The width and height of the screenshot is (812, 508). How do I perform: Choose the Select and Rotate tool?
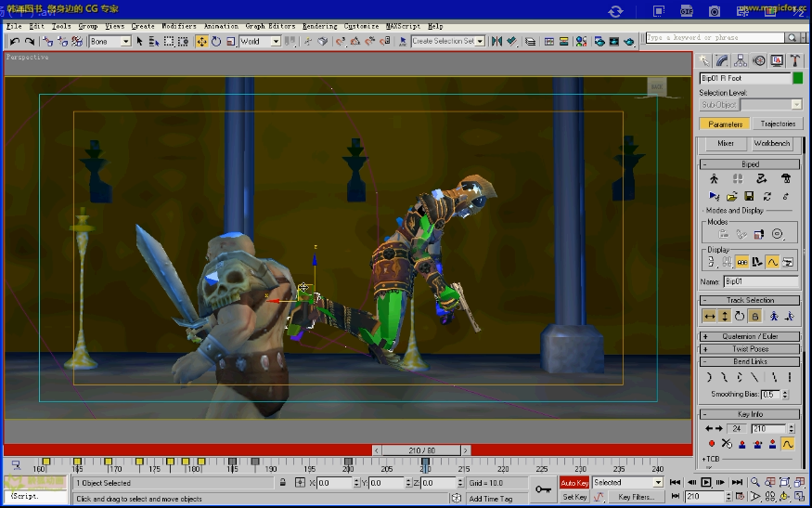[x=216, y=42]
